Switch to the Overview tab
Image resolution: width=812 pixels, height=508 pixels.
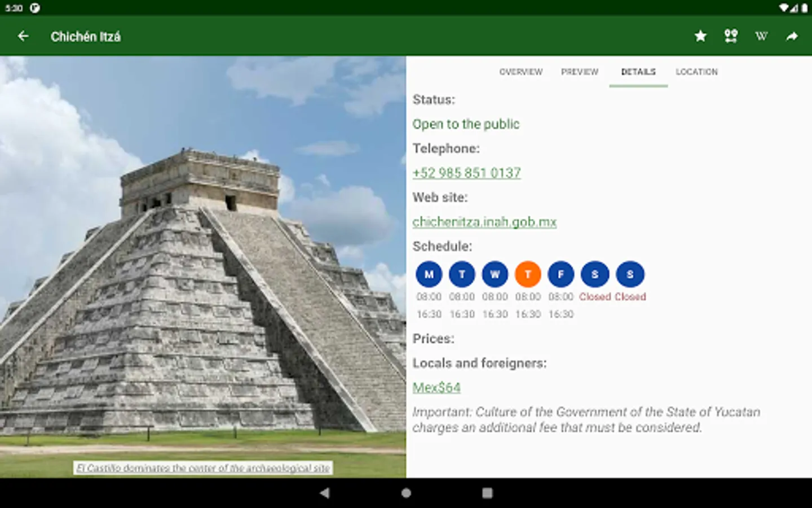[521, 72]
